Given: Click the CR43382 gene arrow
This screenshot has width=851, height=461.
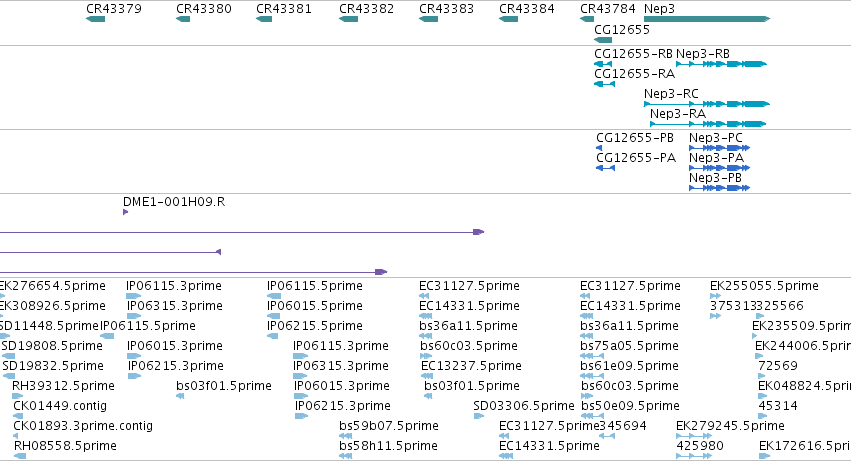Looking at the screenshot, I should pos(348,19).
